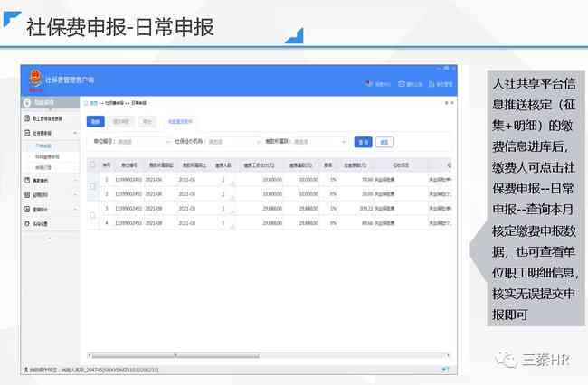Click the 序号 column header
The width and height of the screenshot is (588, 385).
coord(107,164)
